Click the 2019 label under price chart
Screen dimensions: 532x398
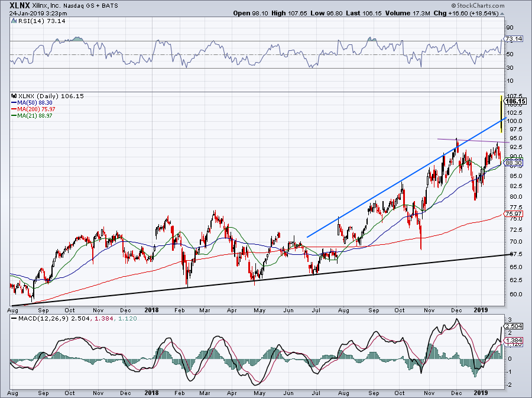[481, 310]
